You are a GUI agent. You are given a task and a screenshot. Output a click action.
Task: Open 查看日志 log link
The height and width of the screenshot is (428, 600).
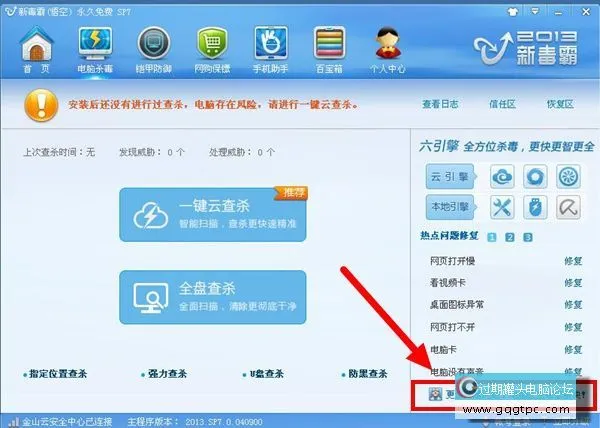click(440, 104)
